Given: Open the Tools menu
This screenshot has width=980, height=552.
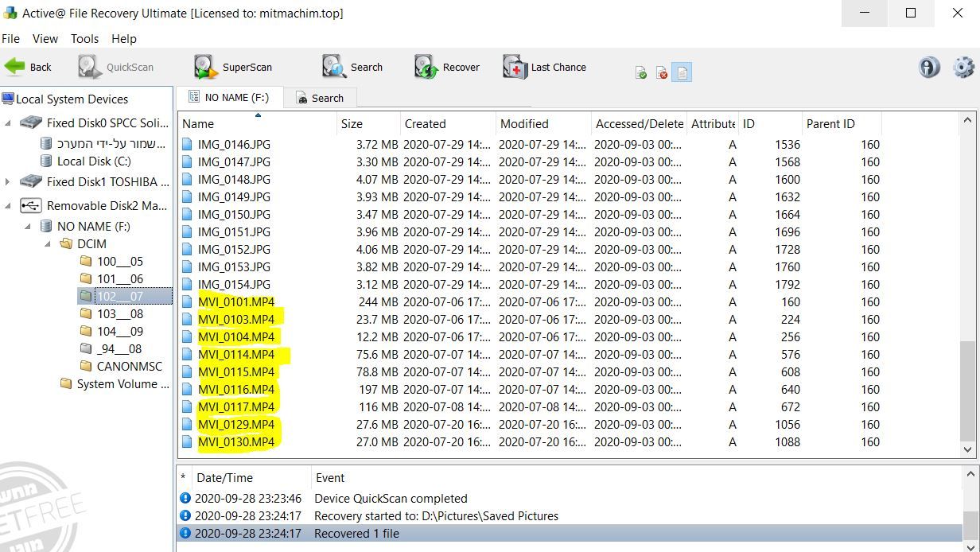Looking at the screenshot, I should click(x=84, y=38).
